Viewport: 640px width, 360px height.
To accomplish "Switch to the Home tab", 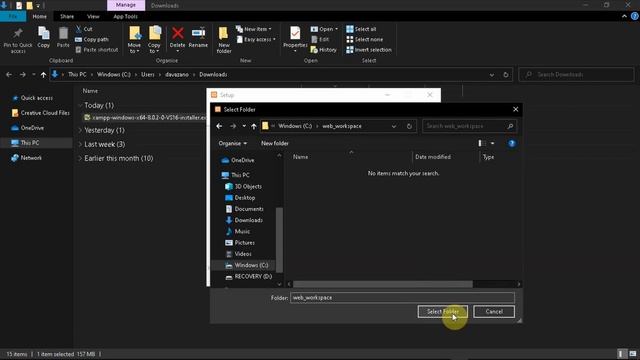I will (x=40, y=16).
